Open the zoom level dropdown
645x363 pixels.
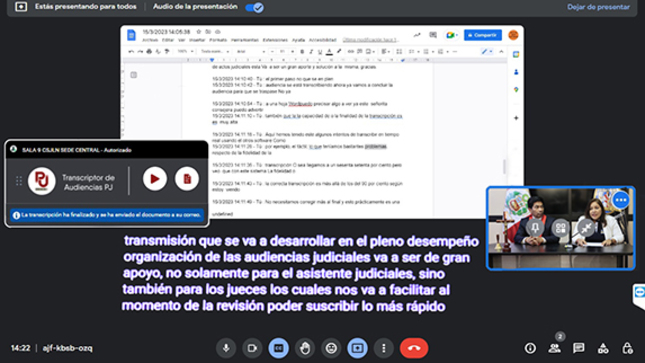click(186, 51)
